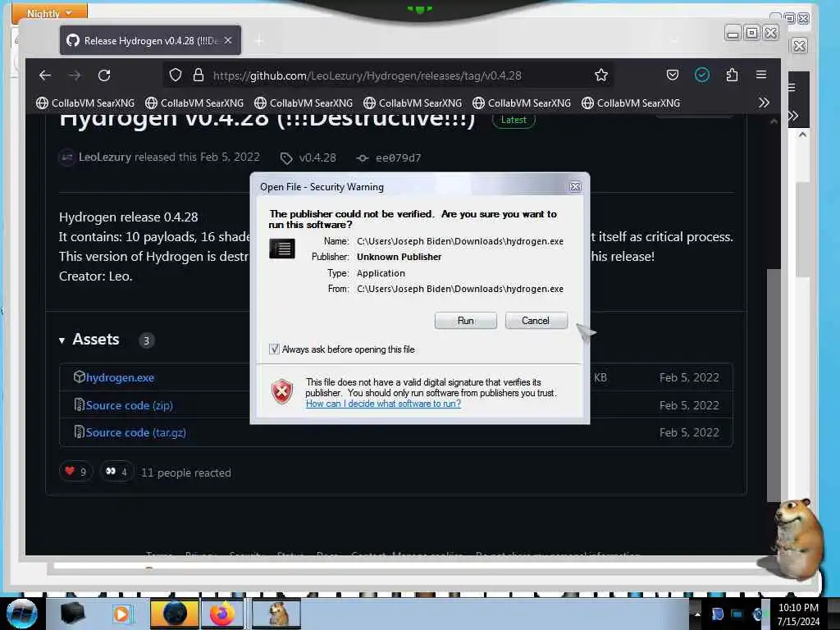Screen dimensions: 840x630
Task: Switch to Firefox in the taskbar
Action: (x=222, y=614)
